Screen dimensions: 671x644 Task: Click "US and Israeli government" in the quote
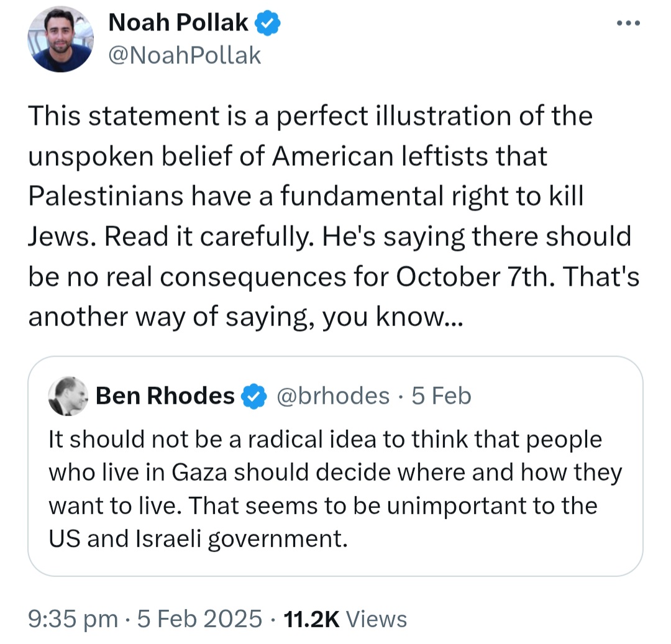click(198, 538)
